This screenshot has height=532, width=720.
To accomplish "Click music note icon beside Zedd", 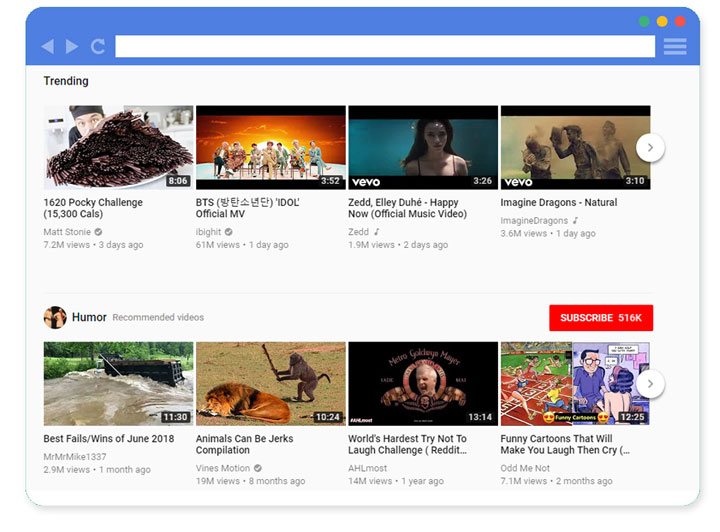I will 377,232.
